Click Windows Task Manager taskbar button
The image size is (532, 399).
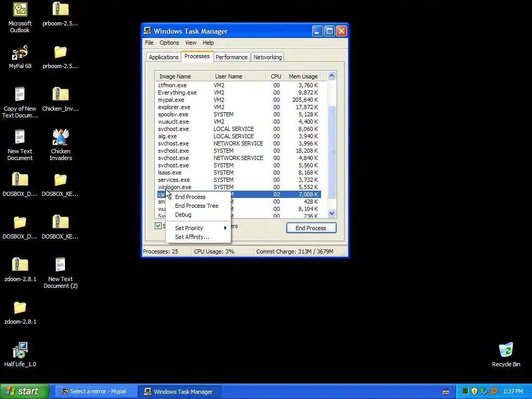point(179,392)
